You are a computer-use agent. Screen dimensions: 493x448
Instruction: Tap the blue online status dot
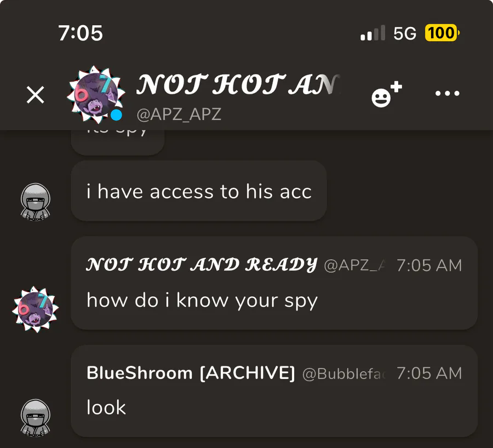point(117,115)
